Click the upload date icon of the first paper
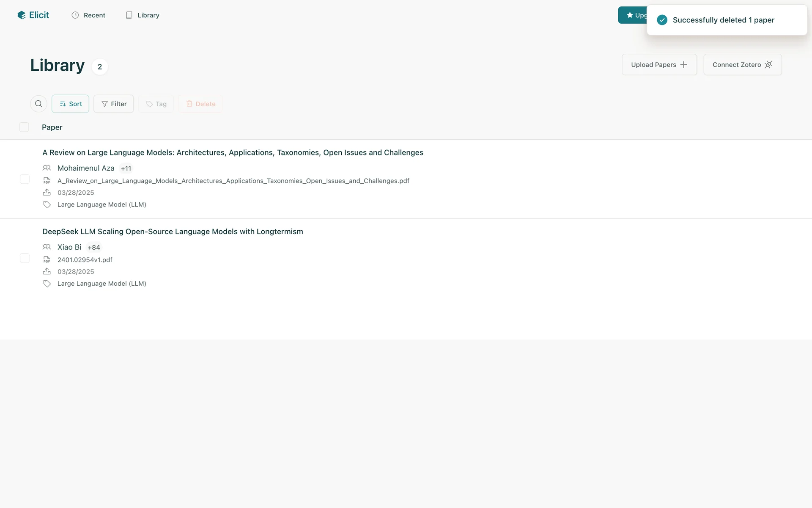This screenshot has width=812, height=508. (47, 193)
